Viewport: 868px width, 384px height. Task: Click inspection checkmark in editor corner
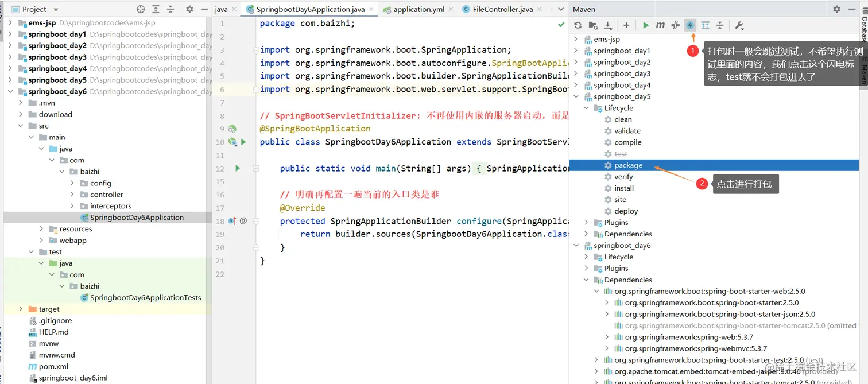pos(561,24)
